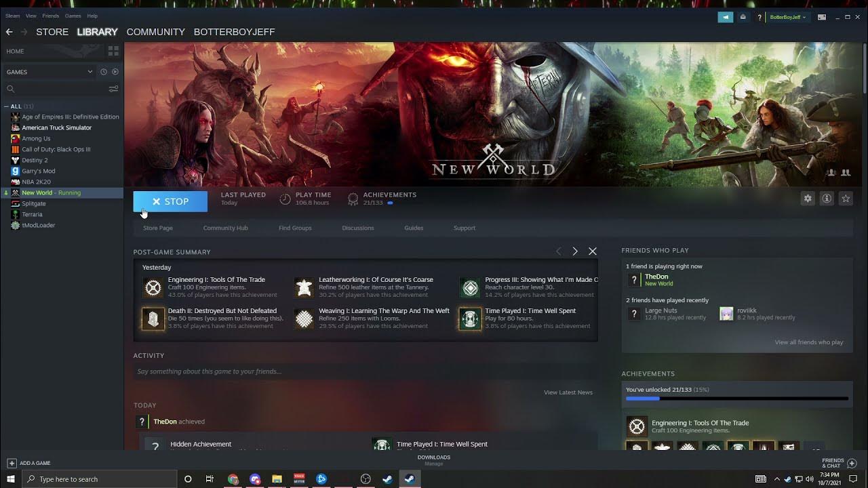Viewport: 868px width, 488px height.
Task: Select American Truck Simulator in the list
Action: click(x=56, y=127)
